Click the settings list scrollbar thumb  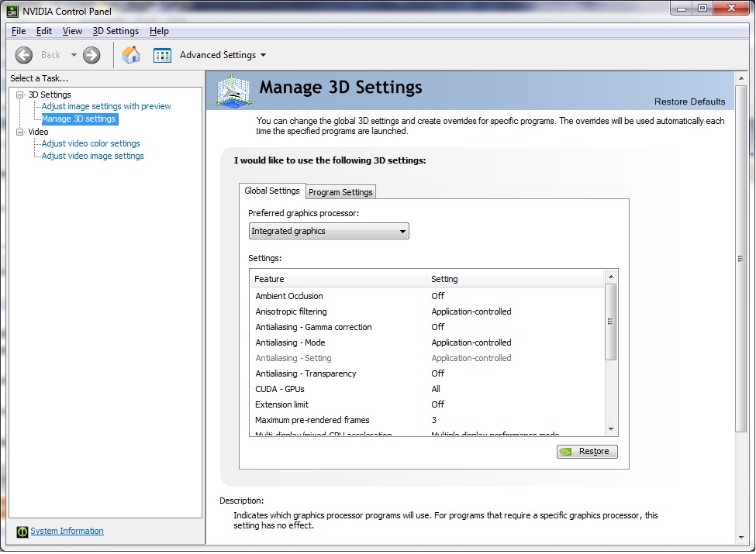pyautogui.click(x=611, y=322)
